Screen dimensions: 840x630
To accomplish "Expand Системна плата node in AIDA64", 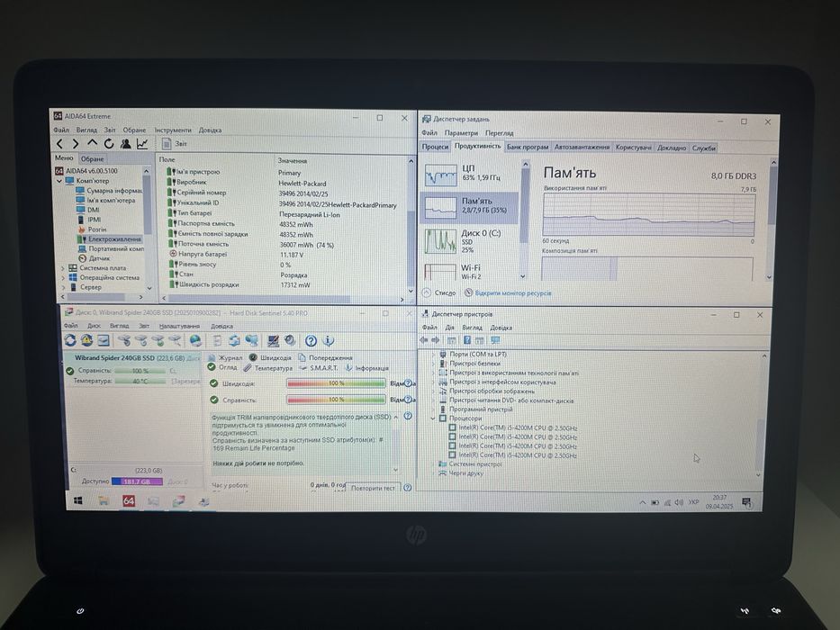I will tap(63, 268).
